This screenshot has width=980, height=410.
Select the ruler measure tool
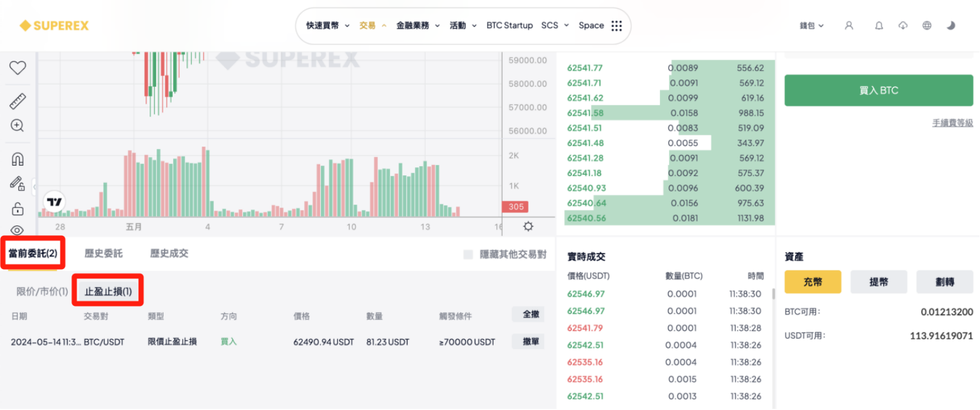(17, 101)
